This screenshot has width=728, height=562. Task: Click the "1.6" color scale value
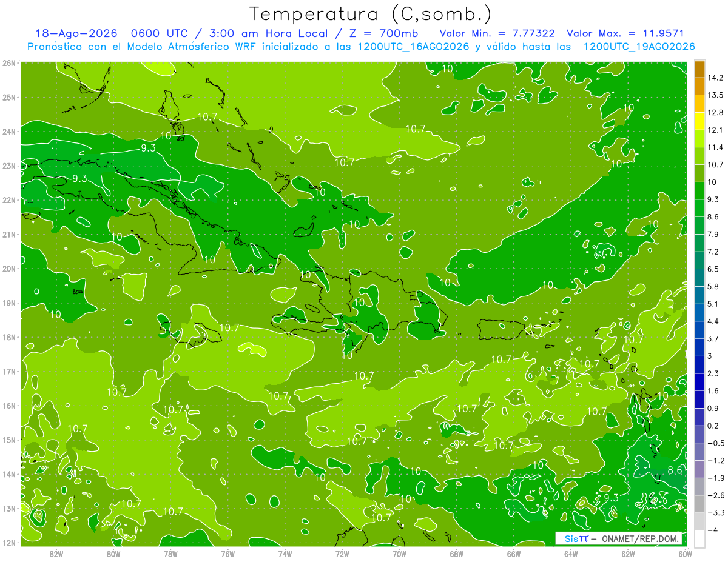[713, 391]
